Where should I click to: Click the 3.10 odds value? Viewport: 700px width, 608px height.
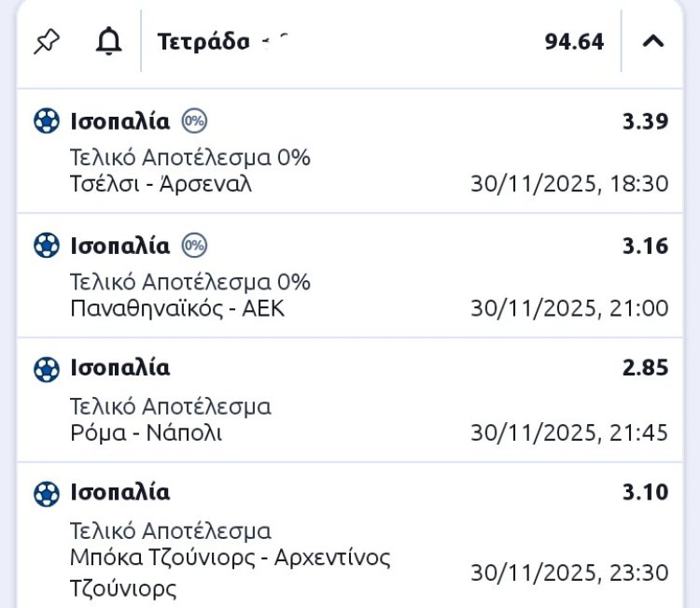pyautogui.click(x=645, y=492)
